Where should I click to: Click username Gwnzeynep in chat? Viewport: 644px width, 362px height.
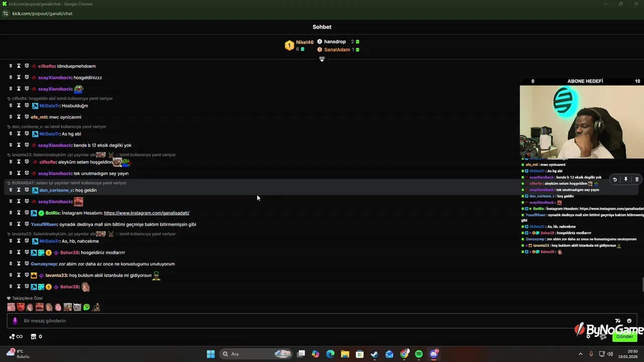44,263
